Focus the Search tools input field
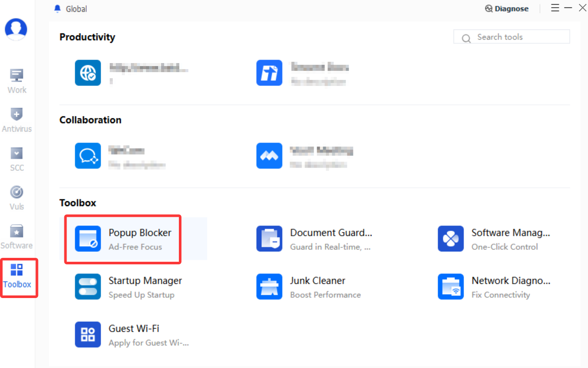The image size is (588, 368). (512, 37)
